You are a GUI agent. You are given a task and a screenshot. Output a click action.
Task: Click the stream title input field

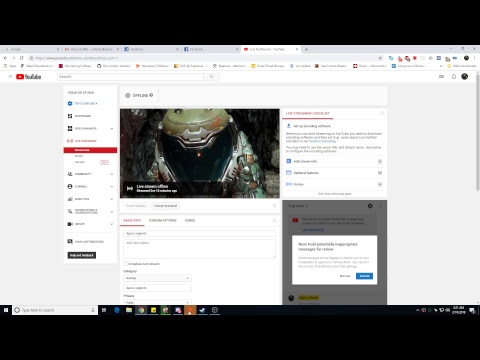click(x=199, y=233)
